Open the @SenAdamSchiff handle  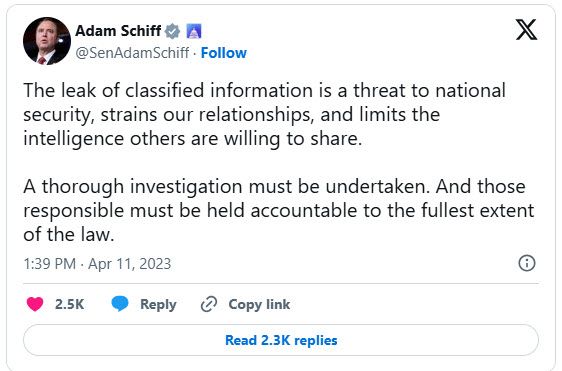(132, 53)
